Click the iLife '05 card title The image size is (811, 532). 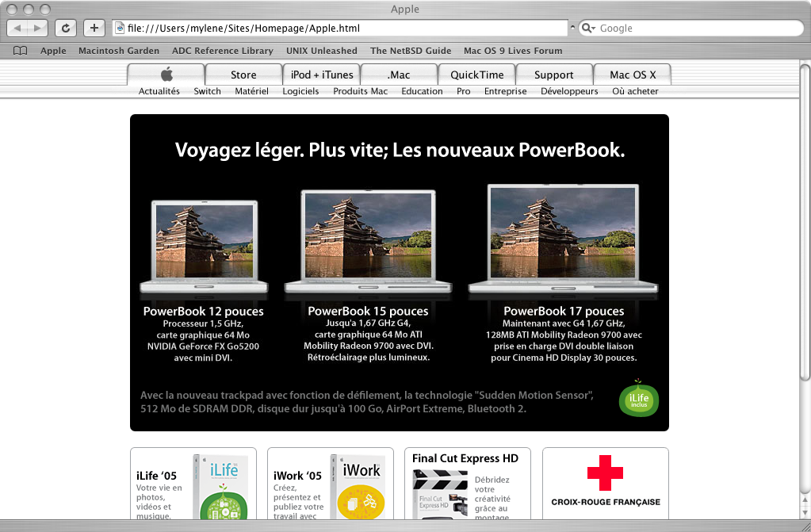(x=156, y=476)
